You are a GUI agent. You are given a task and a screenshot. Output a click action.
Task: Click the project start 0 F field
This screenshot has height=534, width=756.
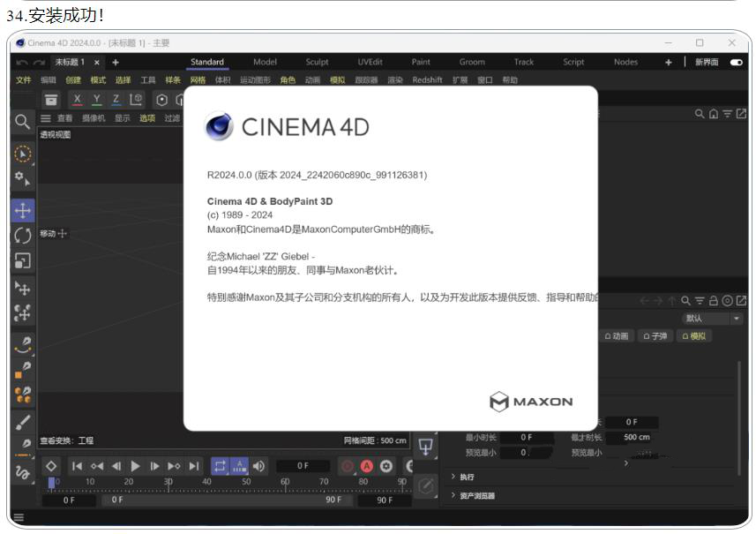[x=69, y=500]
